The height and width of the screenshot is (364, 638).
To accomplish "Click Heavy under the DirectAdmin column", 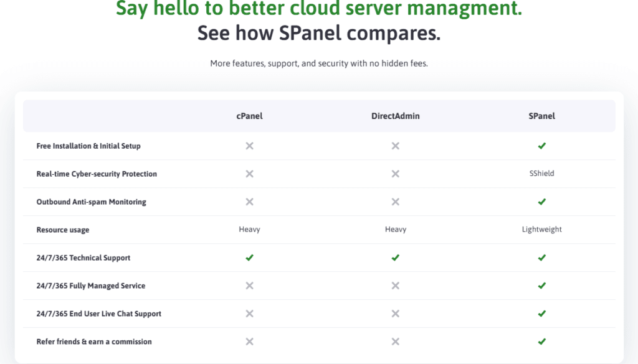I will point(396,230).
